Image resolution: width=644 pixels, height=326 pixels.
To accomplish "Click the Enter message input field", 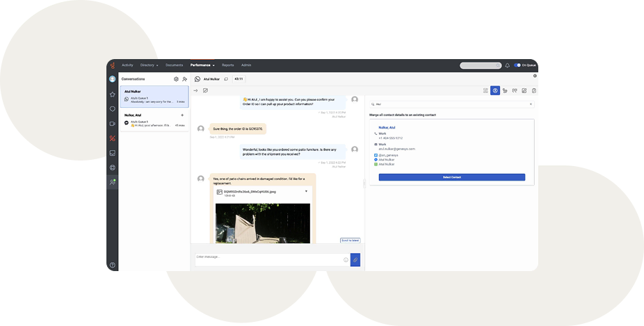I will [x=268, y=259].
